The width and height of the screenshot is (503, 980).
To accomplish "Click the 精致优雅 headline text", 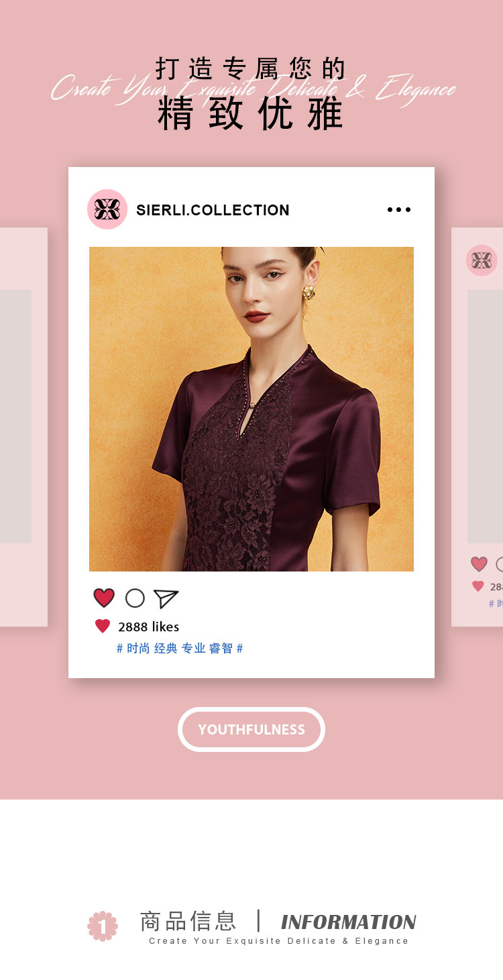I will tap(251, 114).
